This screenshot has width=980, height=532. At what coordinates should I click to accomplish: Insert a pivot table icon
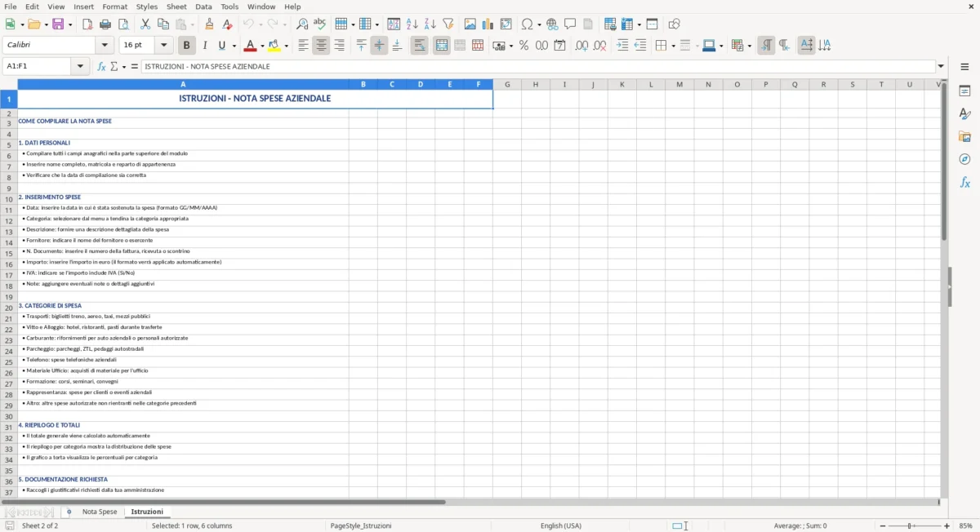(506, 24)
